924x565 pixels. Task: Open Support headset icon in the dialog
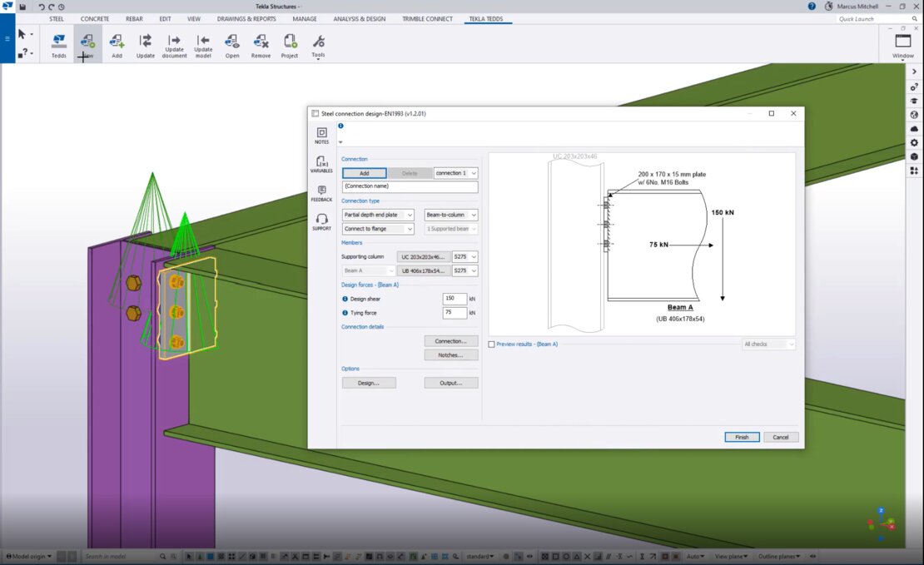click(322, 222)
